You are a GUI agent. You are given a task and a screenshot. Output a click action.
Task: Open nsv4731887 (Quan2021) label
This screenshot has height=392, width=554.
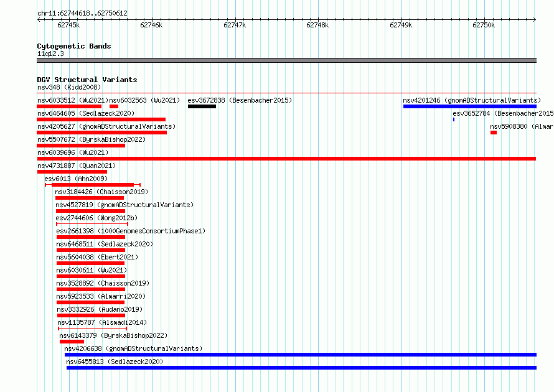[77, 166]
